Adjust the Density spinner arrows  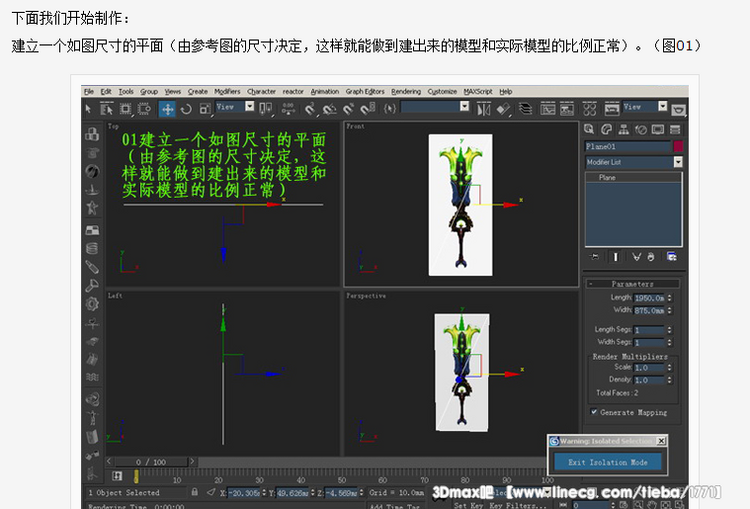[670, 380]
